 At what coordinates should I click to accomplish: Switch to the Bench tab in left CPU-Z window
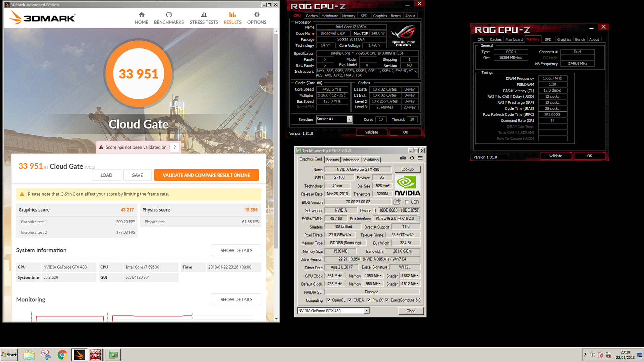396,16
